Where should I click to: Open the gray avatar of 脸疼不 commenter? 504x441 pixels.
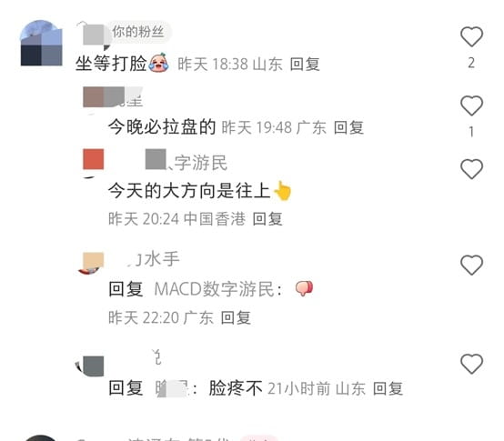click(x=92, y=366)
